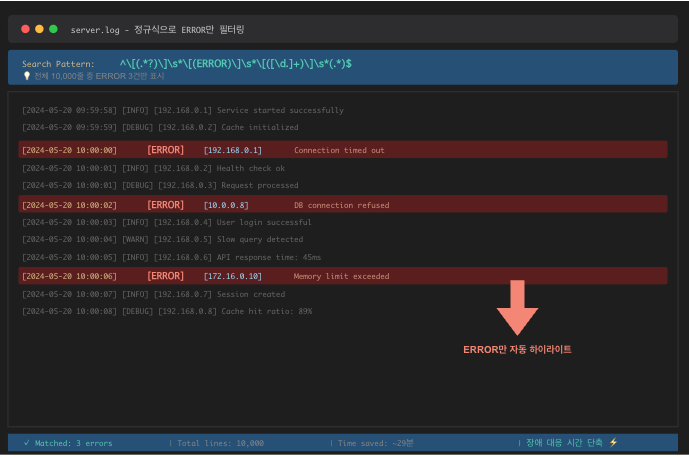Viewport: 689px width, 457px height.
Task: Click the "Service started successfully" log line
Action: 182,110
